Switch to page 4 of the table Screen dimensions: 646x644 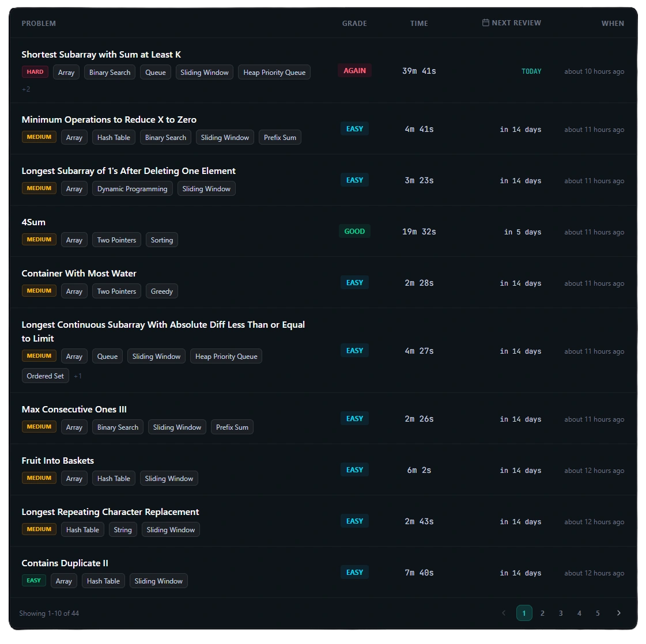click(579, 613)
